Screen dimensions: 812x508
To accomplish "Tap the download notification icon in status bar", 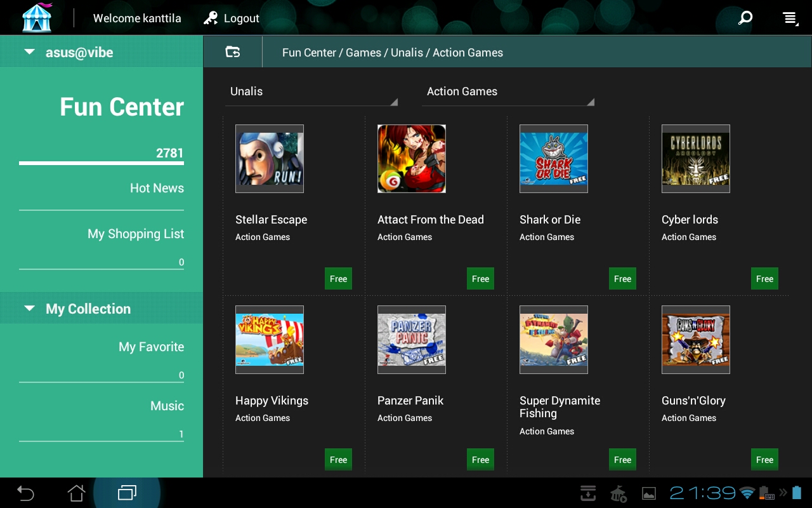I will click(x=588, y=493).
